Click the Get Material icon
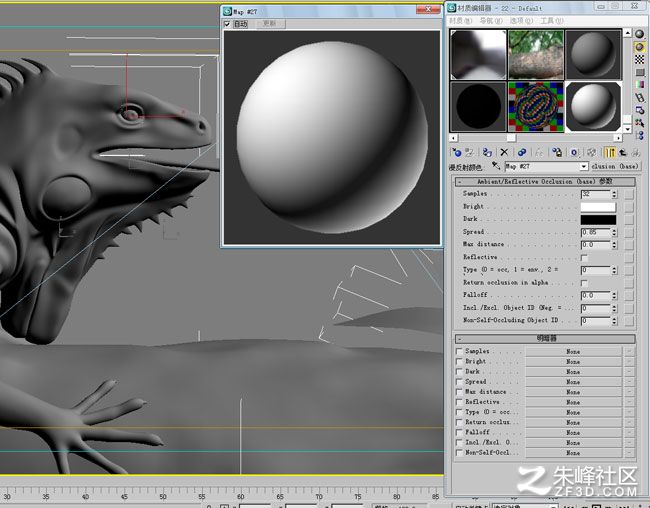 pyautogui.click(x=456, y=152)
